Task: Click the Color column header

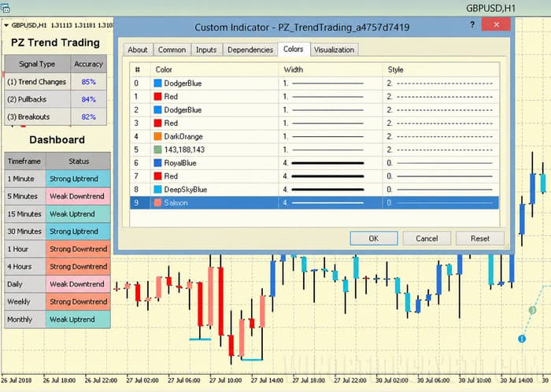Action: click(x=214, y=69)
